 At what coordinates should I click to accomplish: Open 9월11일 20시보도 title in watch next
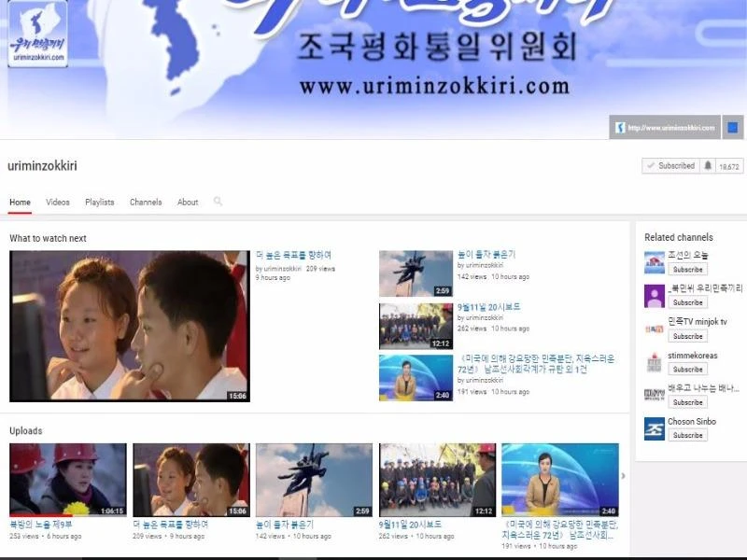pyautogui.click(x=488, y=307)
